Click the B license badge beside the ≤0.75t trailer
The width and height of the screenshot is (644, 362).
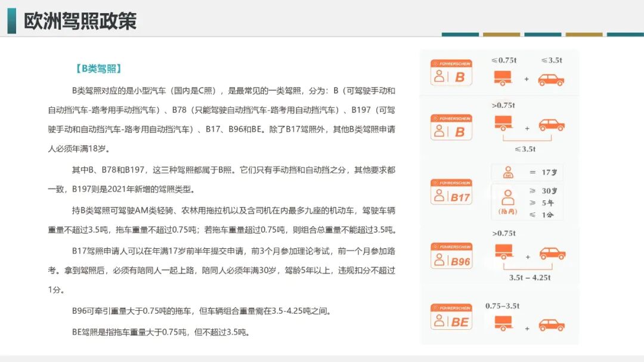(451, 72)
